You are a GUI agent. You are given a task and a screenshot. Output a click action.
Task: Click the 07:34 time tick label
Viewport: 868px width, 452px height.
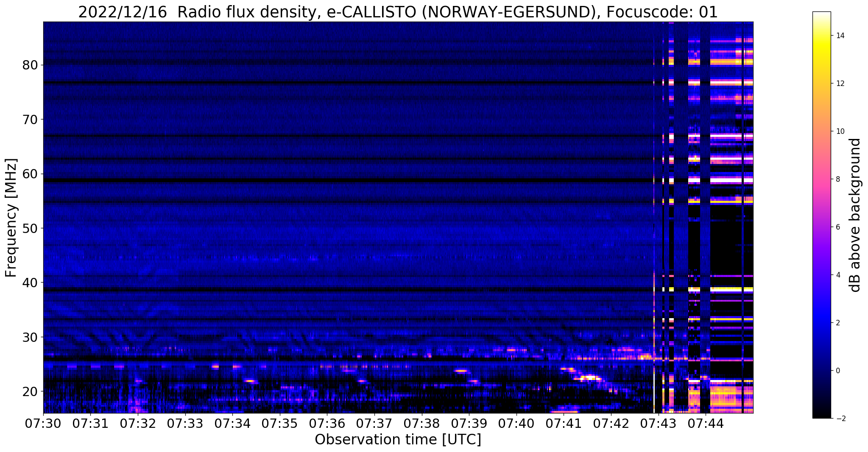232,423
